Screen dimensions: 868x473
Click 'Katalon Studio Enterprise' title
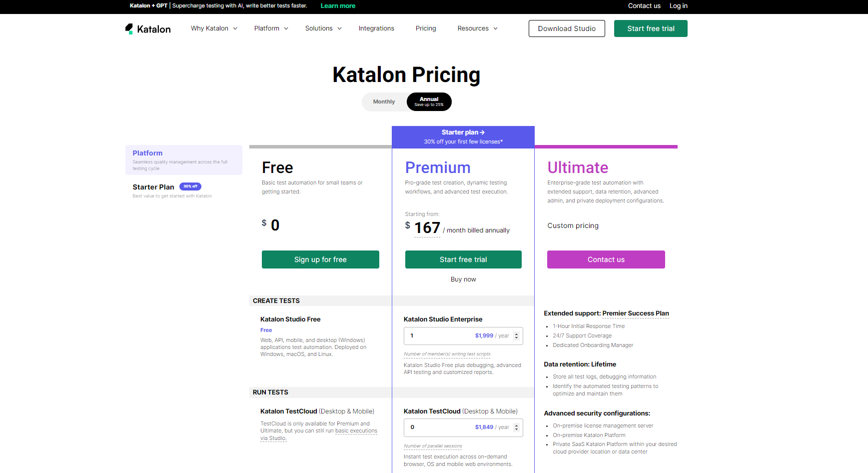pyautogui.click(x=443, y=319)
